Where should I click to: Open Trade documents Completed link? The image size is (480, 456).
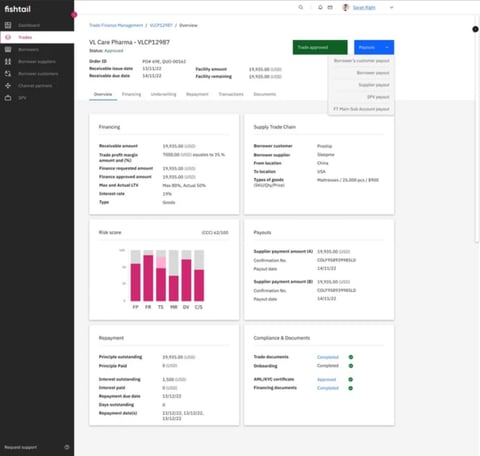pos(328,357)
